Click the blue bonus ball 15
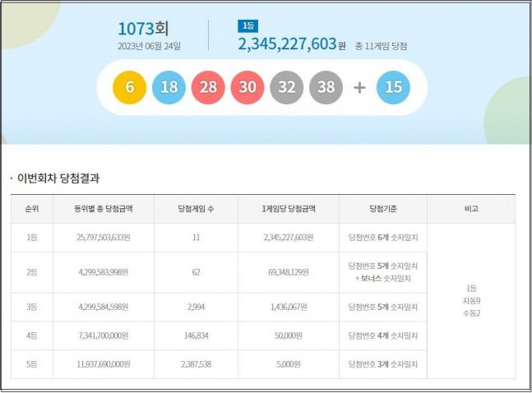 point(393,87)
